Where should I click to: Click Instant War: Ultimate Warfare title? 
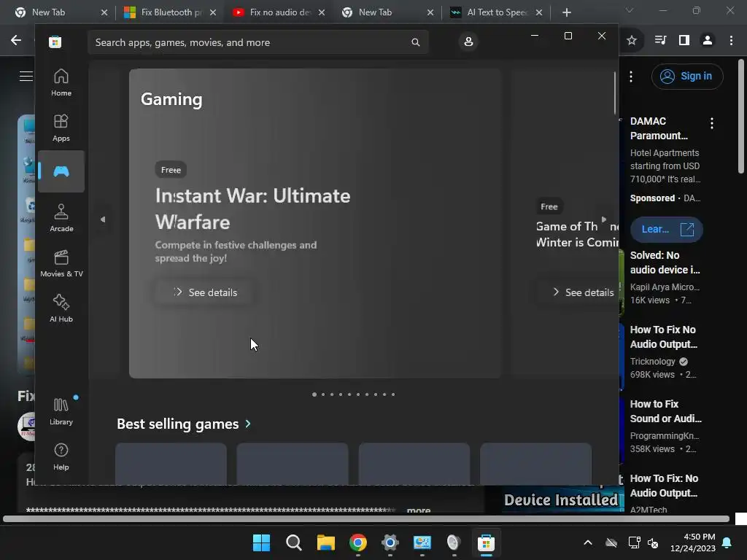253,209
